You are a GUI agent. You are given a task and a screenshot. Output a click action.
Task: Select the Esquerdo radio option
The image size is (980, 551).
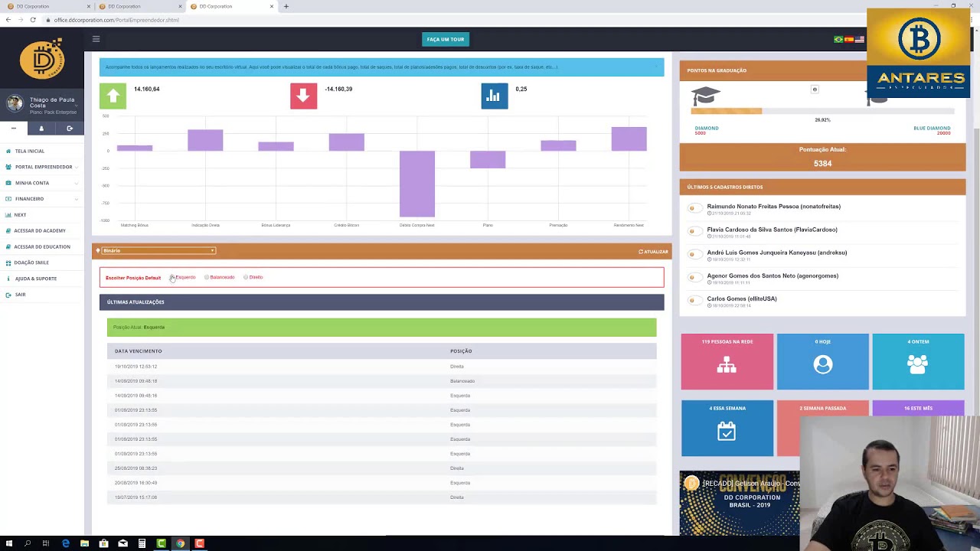[173, 277]
